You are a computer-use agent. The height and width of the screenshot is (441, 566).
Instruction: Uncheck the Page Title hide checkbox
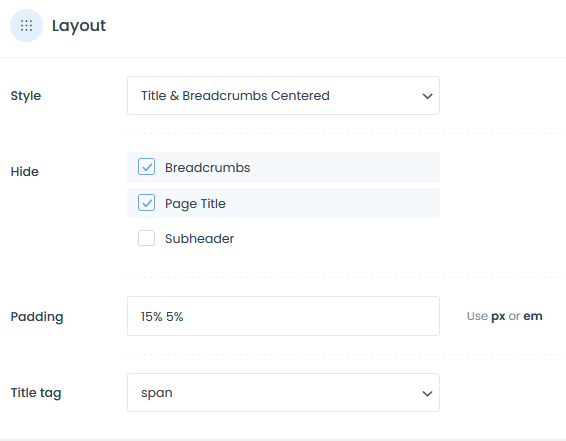(x=147, y=203)
